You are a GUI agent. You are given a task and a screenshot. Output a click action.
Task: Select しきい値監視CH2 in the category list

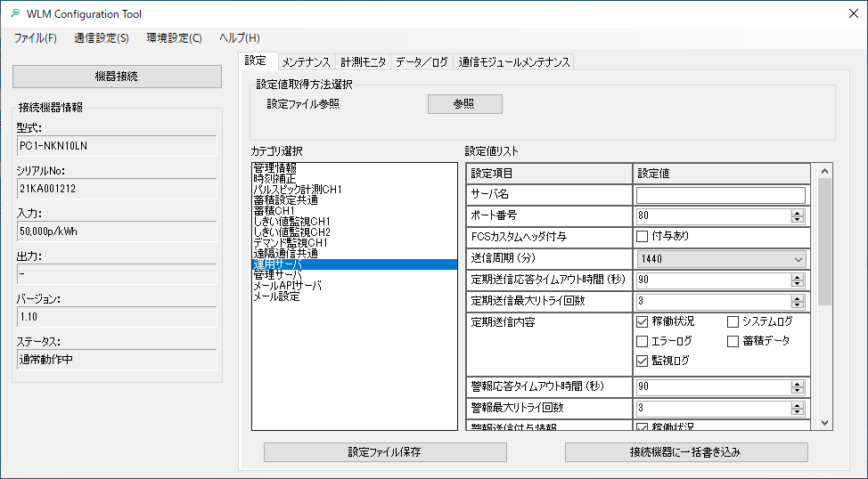pos(355,232)
